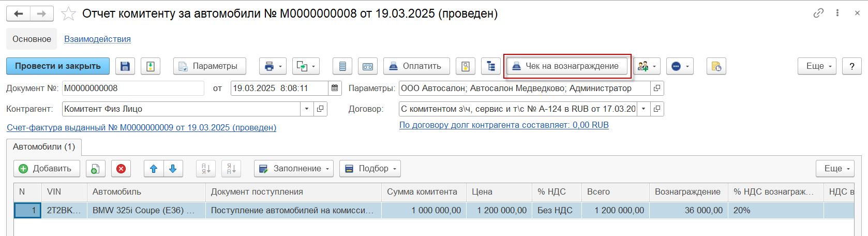The width and height of the screenshot is (868, 236).
Task: Click the folder with clock icon
Action: click(716, 66)
